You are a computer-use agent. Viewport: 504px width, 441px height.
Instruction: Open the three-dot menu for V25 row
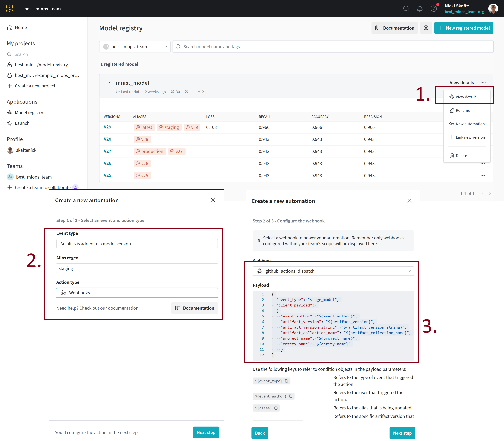[x=483, y=175]
